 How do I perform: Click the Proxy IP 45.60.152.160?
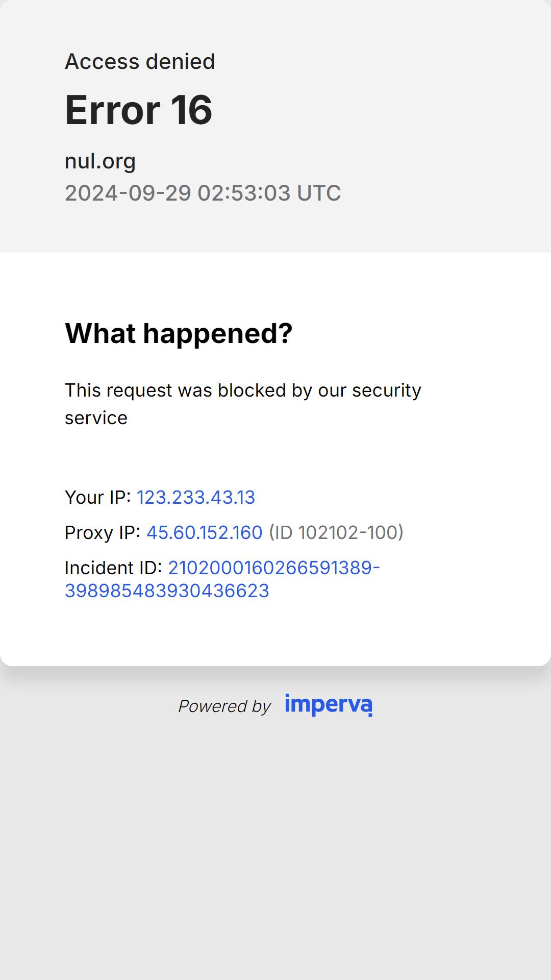point(205,532)
